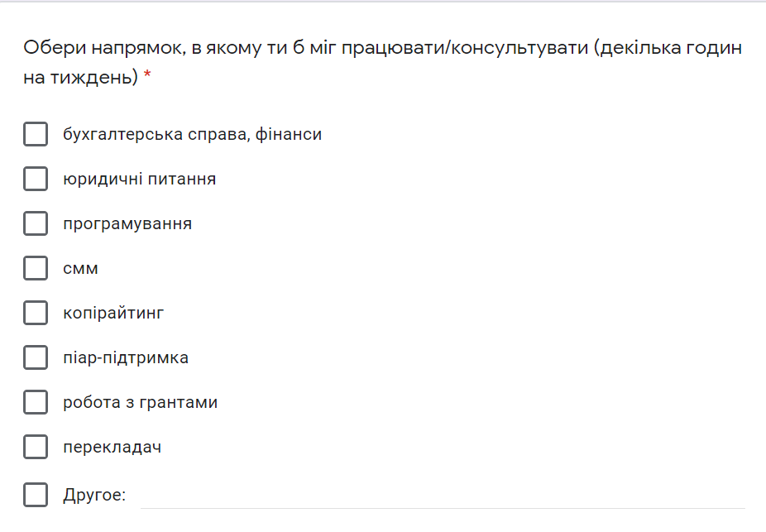Click the піар-підтримка option label

click(126, 358)
